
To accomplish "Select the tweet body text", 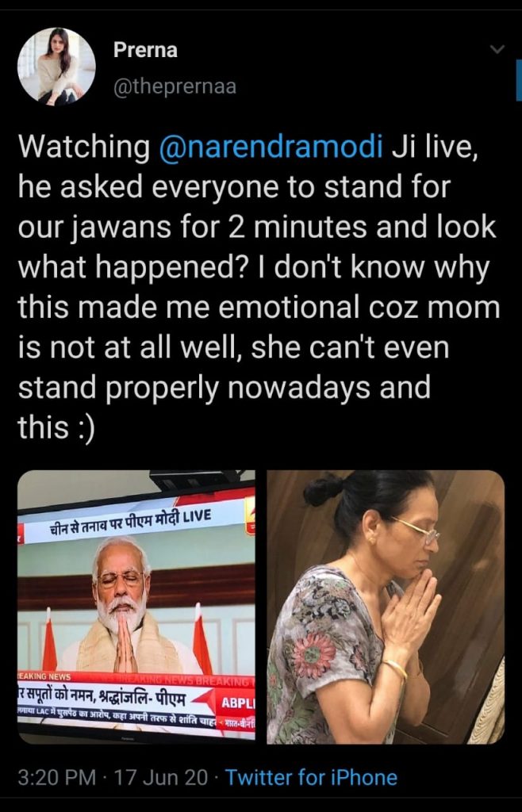I will (x=259, y=287).
